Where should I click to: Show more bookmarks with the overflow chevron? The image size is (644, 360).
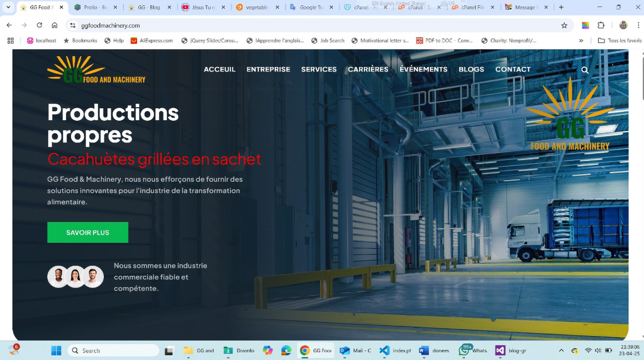[581, 41]
